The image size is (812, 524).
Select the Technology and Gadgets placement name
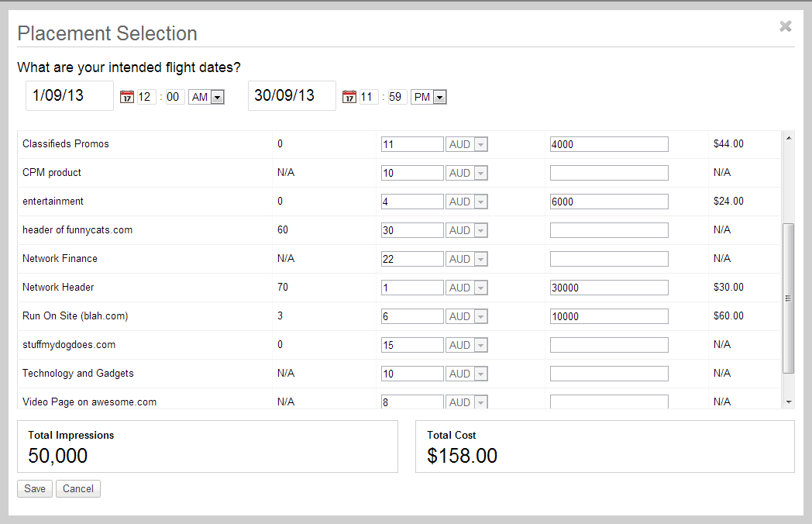tap(78, 373)
